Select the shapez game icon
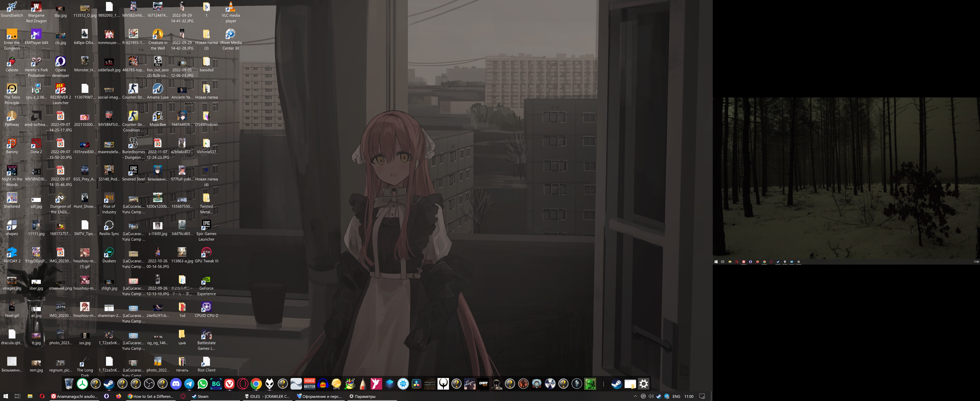The image size is (980, 401). pyautogui.click(x=12, y=228)
